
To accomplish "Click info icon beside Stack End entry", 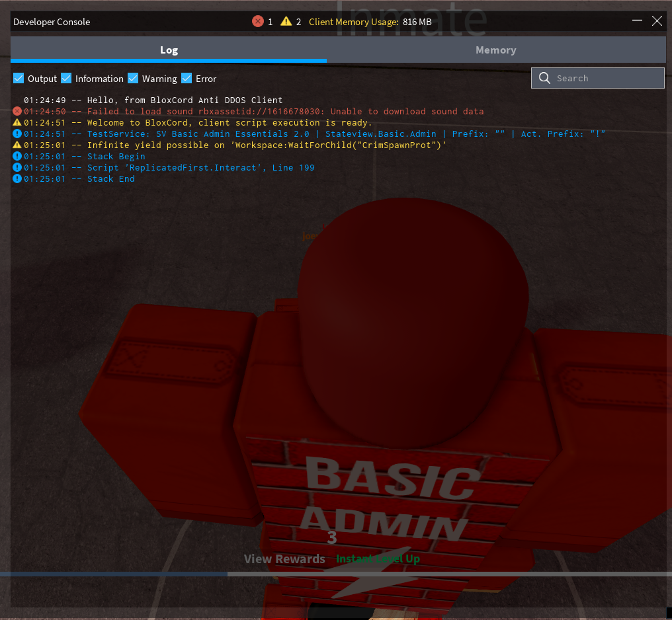I will (17, 178).
